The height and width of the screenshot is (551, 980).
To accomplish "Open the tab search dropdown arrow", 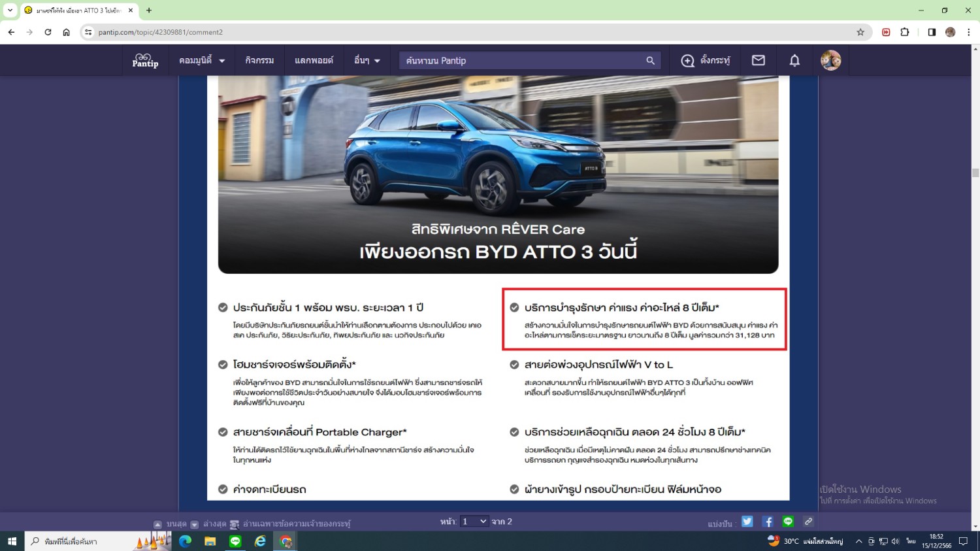I will 10,10.
